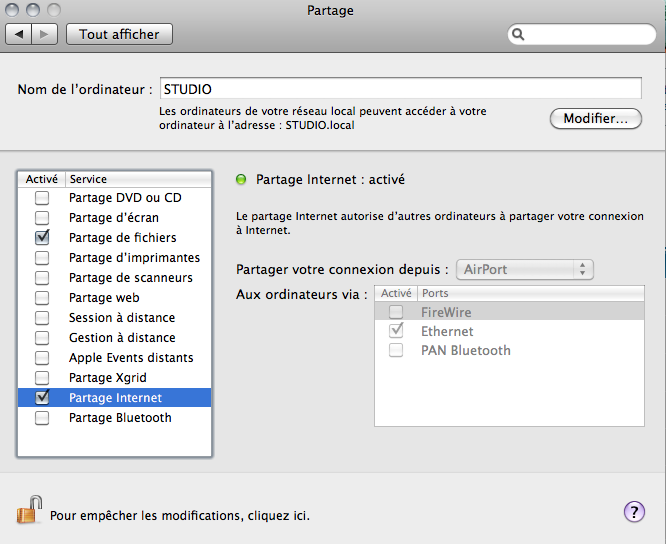Click the green Partage Internet status indicator
Viewport: 666px width, 544px height.
pyautogui.click(x=240, y=180)
